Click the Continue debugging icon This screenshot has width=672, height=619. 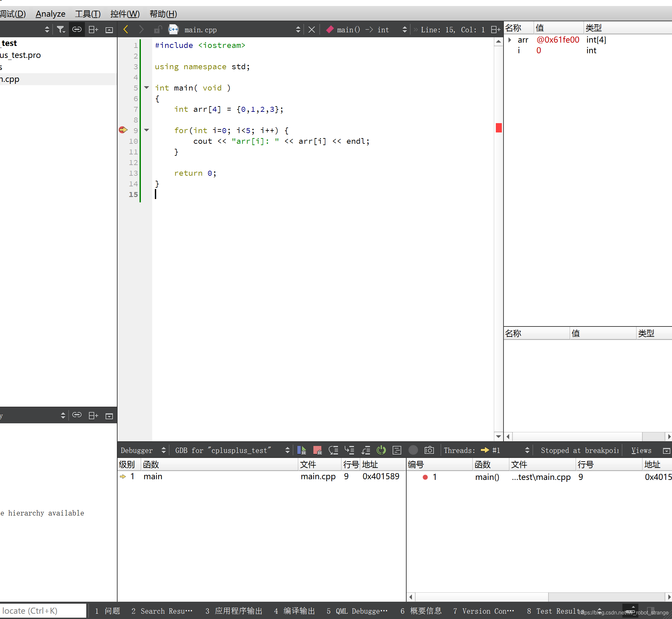(x=301, y=450)
